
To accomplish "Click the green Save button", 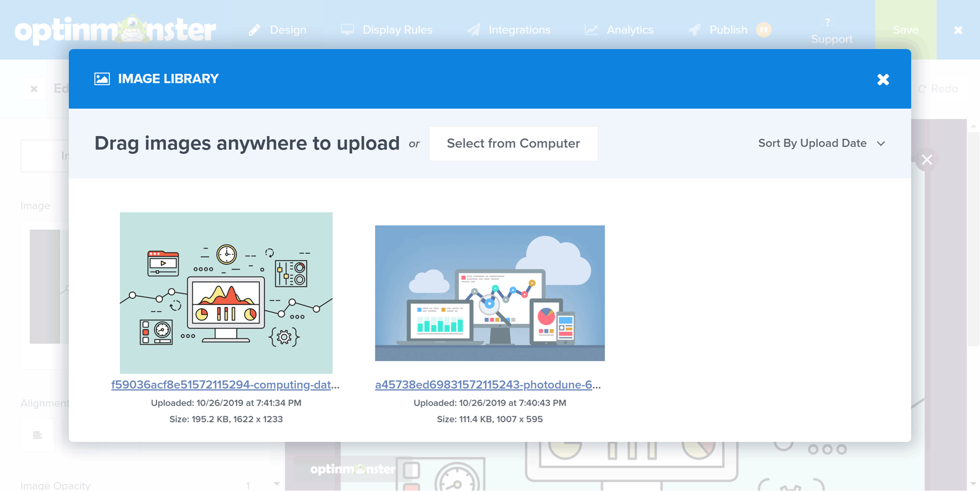I will 906,30.
